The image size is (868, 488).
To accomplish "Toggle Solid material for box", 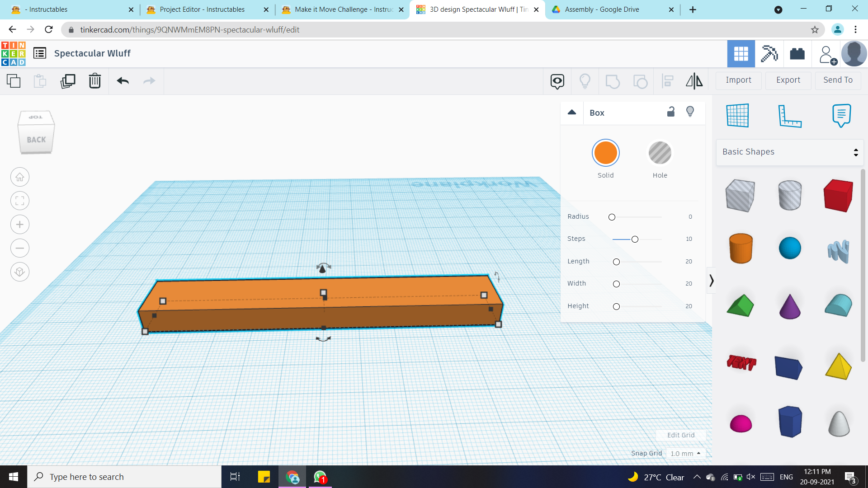I will (x=606, y=153).
